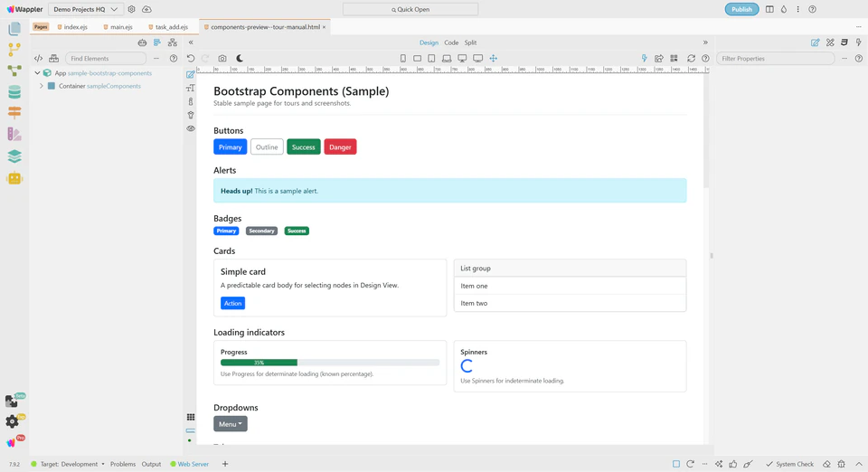Select the fit-to-width arrows viewport icon
Screen dimensions: 868x472
(x=494, y=58)
